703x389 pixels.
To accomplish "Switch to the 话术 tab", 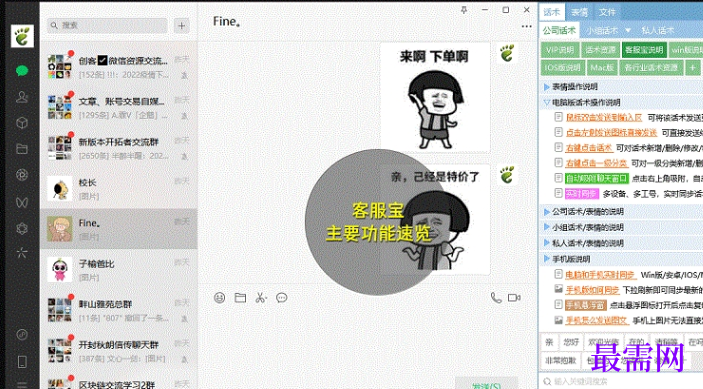I will coord(552,12).
